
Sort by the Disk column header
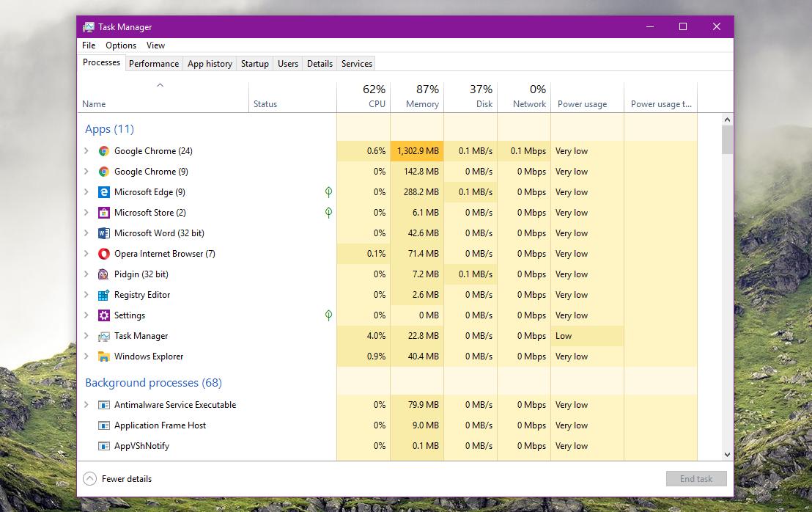pyautogui.click(x=470, y=97)
